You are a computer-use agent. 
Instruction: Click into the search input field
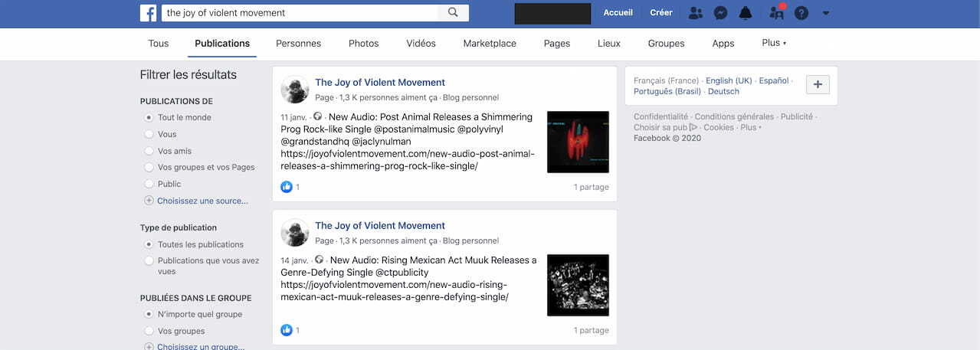click(x=300, y=13)
